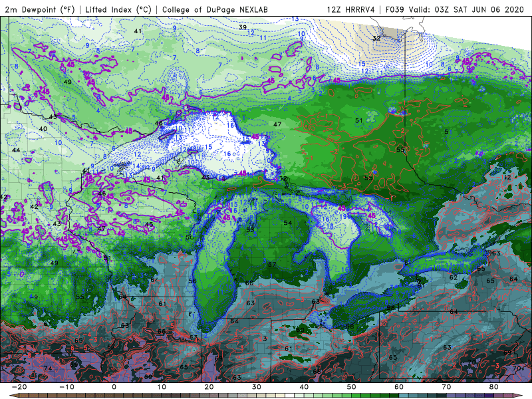The image size is (532, 399).
Task: Click the black dewpoint value "54" on the map
Action: pos(288,223)
